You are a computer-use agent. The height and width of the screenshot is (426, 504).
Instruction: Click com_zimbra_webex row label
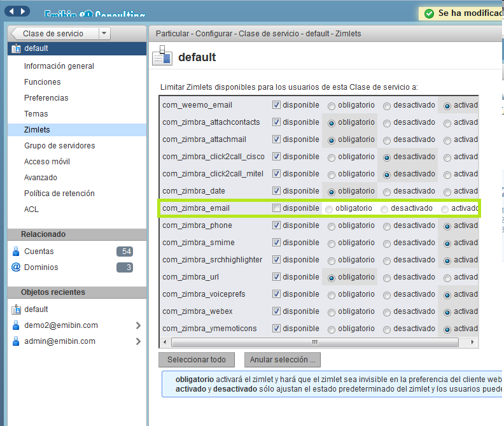[x=197, y=311]
